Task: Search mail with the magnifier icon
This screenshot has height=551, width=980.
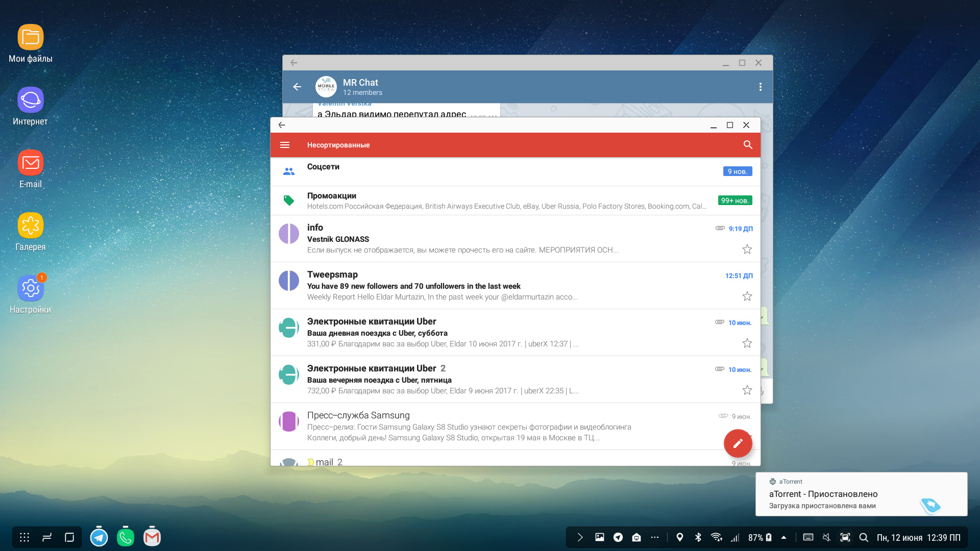Action: coord(748,145)
